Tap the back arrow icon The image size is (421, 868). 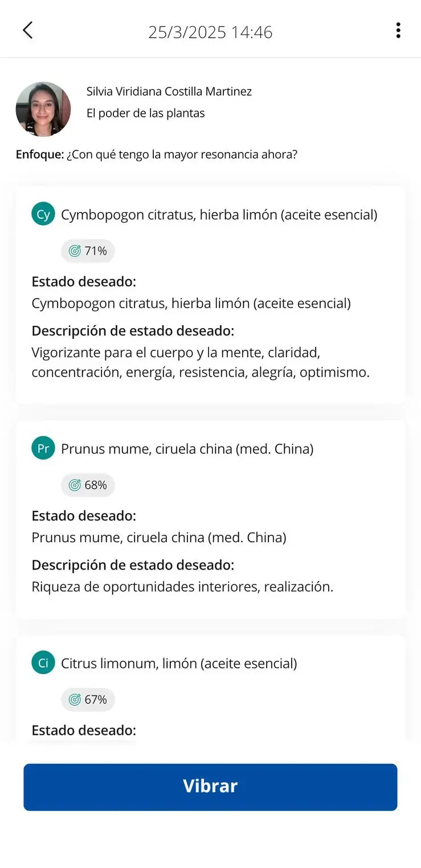pos(27,30)
